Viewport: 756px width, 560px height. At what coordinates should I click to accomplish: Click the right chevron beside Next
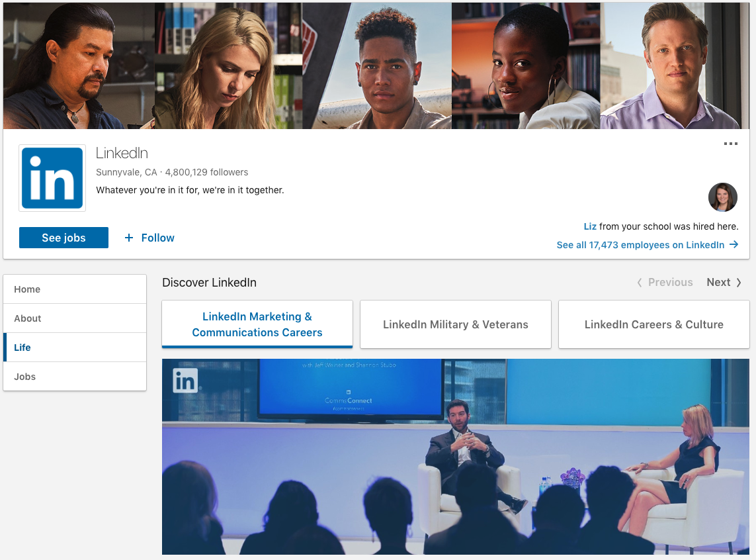[738, 283]
